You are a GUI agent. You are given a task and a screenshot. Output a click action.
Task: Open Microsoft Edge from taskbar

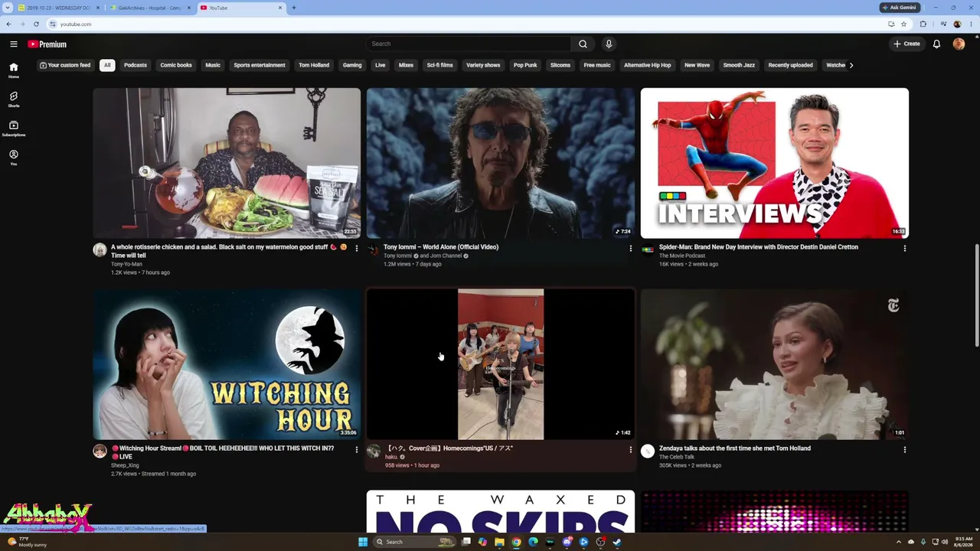point(533,542)
